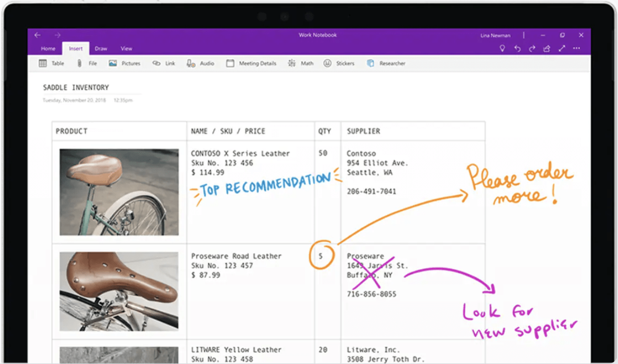Open the three-dot more options menu
This screenshot has height=364, width=618.
576,48
